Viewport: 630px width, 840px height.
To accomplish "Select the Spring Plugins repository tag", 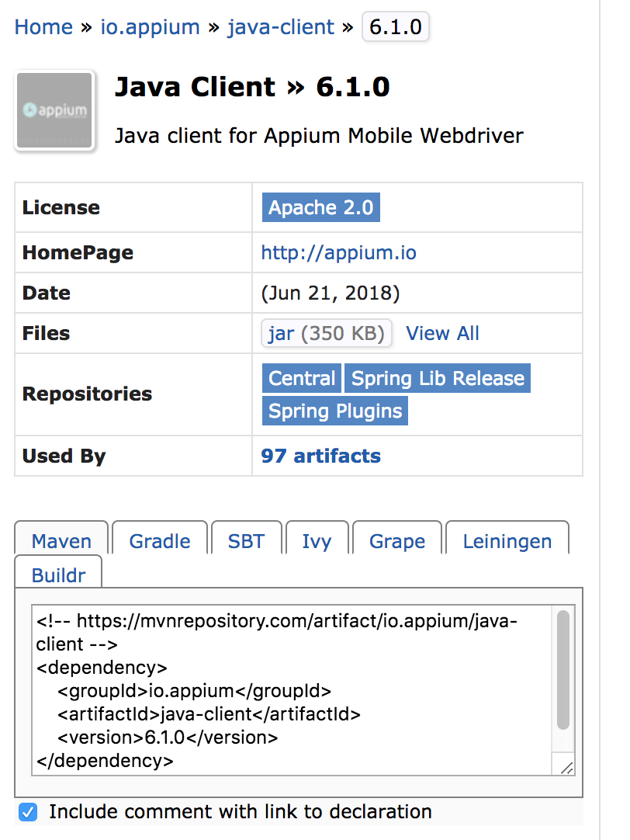I will 335,411.
